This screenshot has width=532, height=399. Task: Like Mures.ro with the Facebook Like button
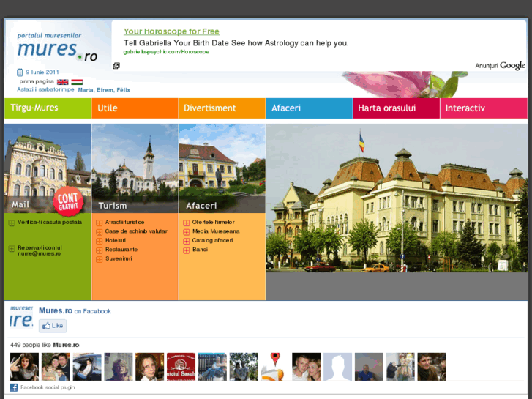[53, 326]
